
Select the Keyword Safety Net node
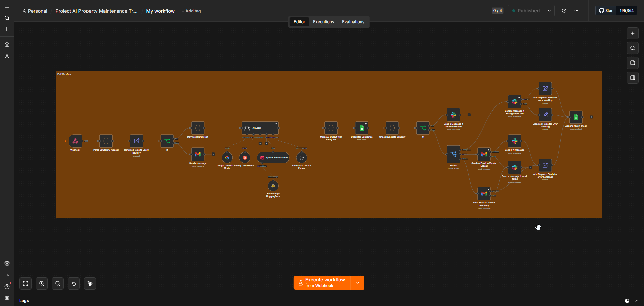[198, 128]
